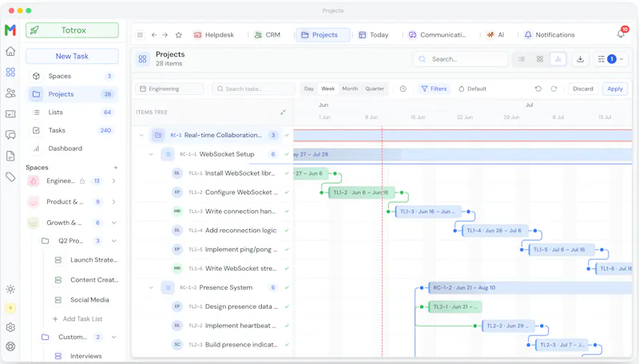
Task: Toggle checkmark on Write connection han row
Action: coord(287,212)
